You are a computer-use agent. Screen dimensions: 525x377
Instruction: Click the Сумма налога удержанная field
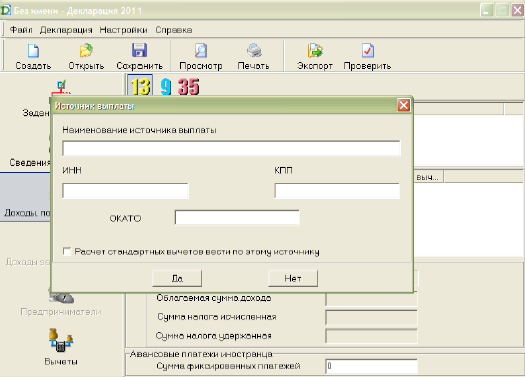coord(372,336)
